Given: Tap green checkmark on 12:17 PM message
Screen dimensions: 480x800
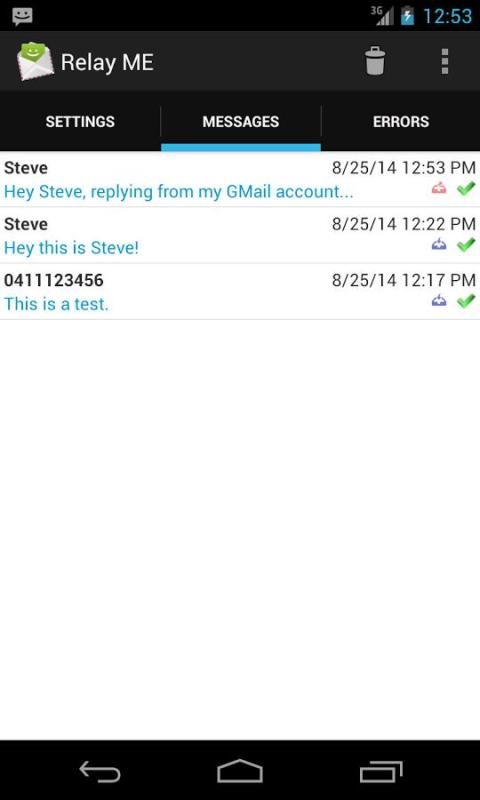Looking at the screenshot, I should coord(466,301).
